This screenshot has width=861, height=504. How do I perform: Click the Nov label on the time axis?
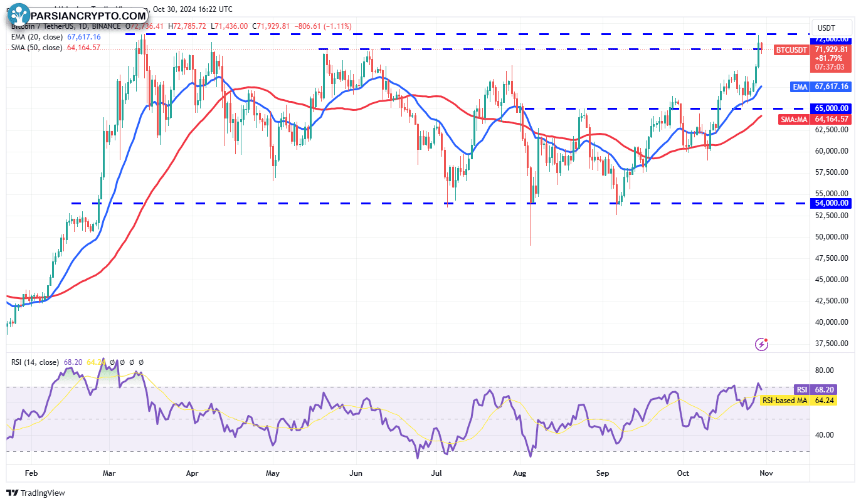766,473
